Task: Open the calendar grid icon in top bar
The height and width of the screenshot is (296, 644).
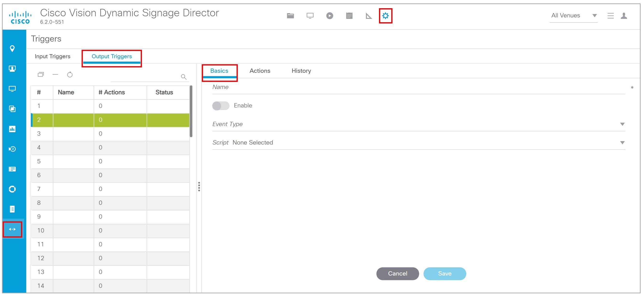Action: (x=349, y=16)
